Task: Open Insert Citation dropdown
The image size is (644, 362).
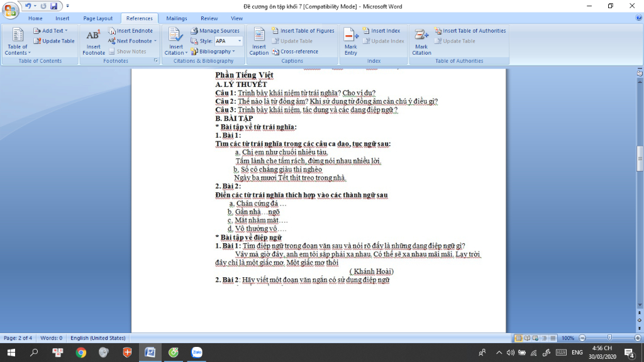Action: pos(176,50)
